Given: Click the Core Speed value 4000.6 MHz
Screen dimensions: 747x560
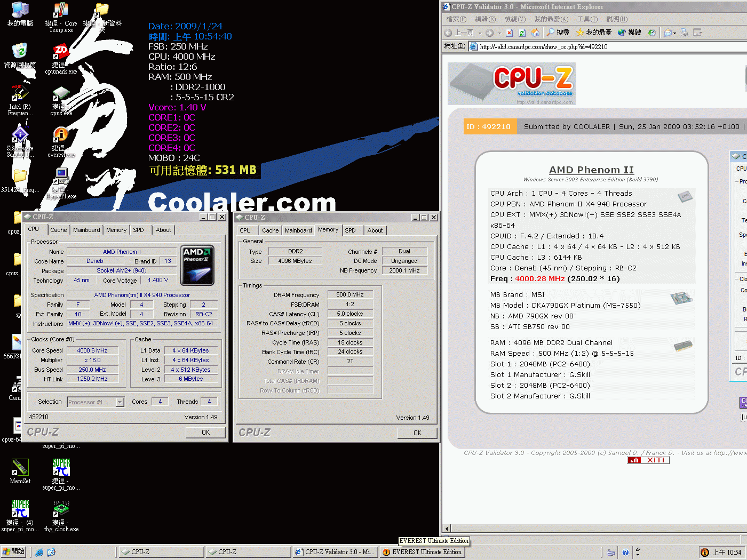Looking at the screenshot, I should click(x=92, y=350).
